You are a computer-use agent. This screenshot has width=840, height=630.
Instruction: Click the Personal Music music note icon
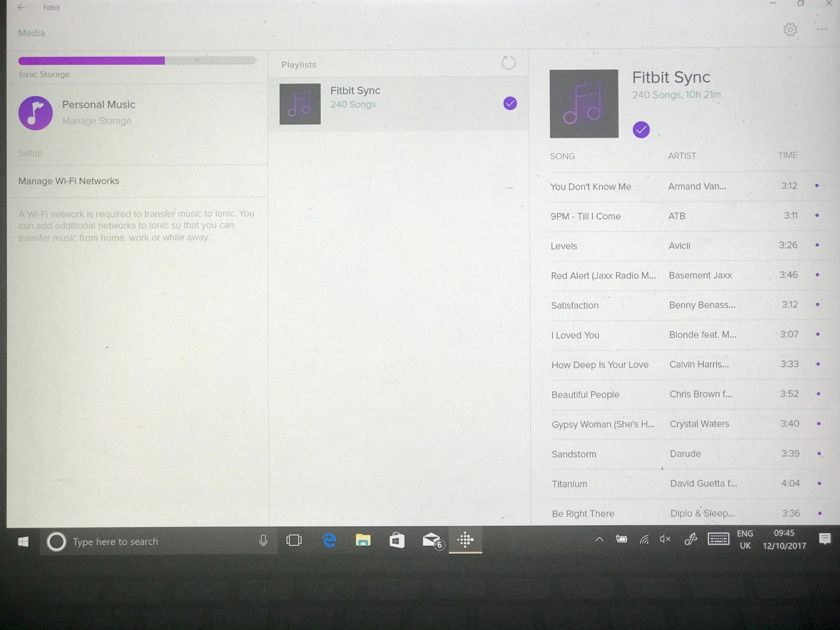point(37,110)
